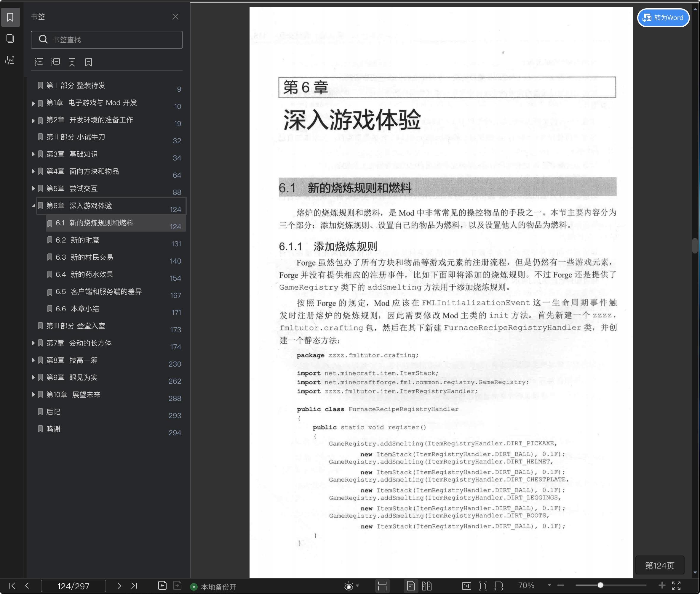
Task: Select 6.1 新的烧炼规则和燃料 bookmark
Action: coord(116,223)
